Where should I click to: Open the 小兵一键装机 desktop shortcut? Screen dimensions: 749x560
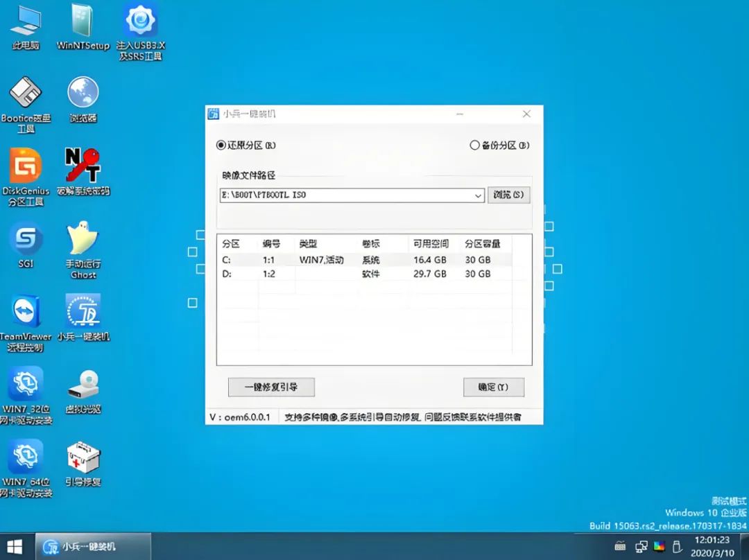pos(84,317)
